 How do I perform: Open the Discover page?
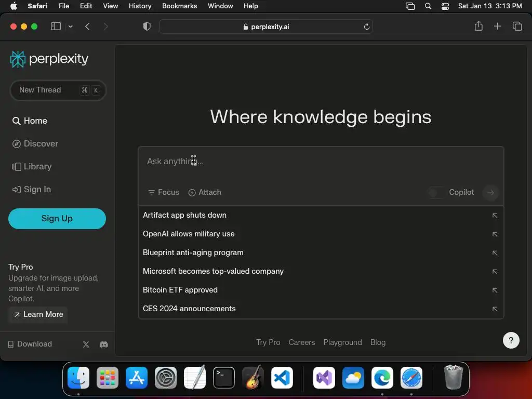point(35,144)
